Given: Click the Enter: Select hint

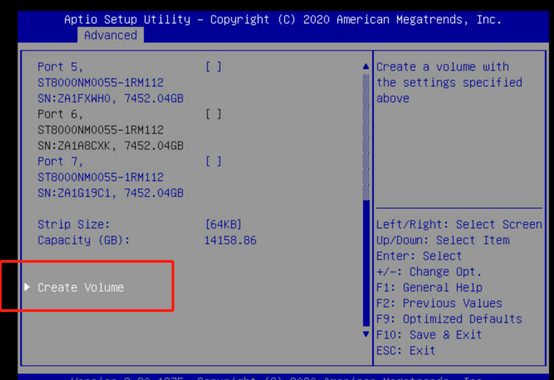Looking at the screenshot, I should pyautogui.click(x=419, y=256).
